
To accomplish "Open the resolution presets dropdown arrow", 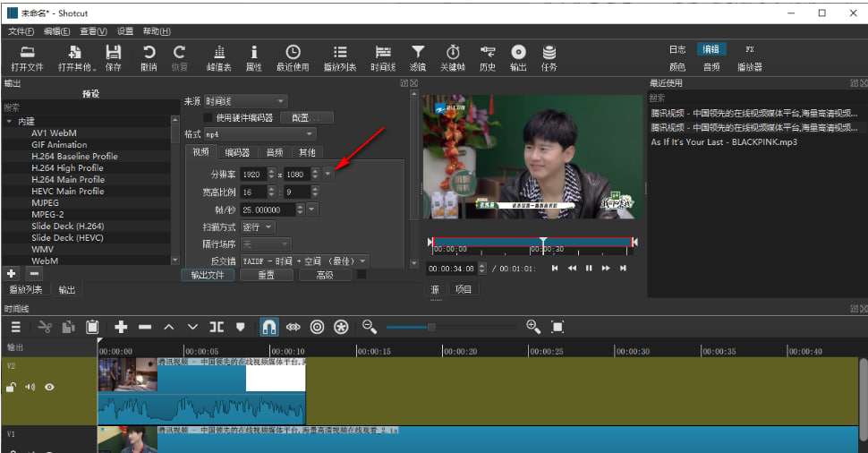I will pyautogui.click(x=328, y=174).
